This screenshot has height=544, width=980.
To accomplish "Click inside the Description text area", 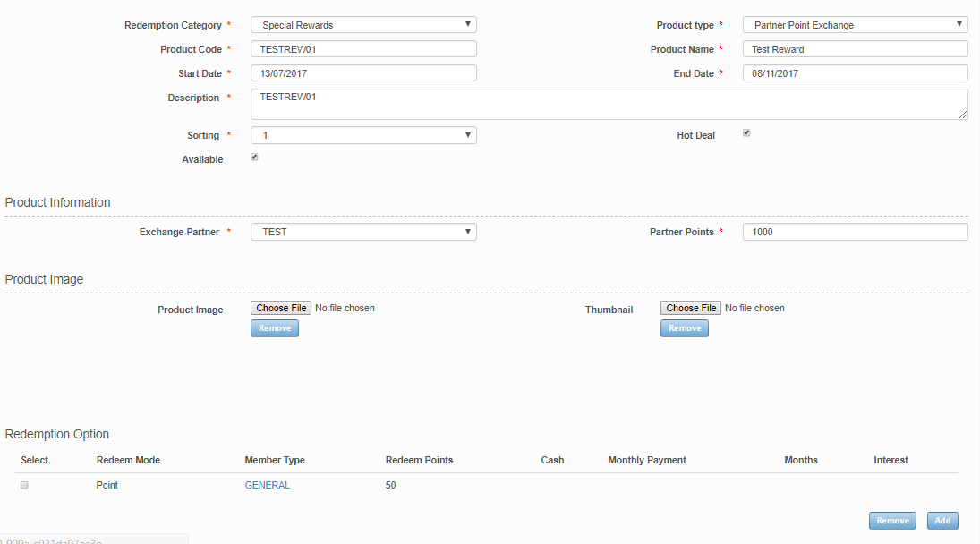I will [x=609, y=104].
